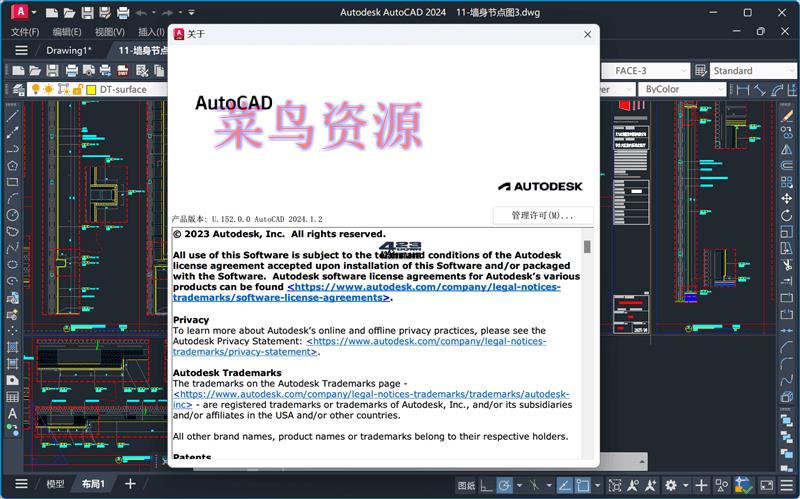
Task: Open the Autodesk trademarks link
Action: click(x=371, y=399)
